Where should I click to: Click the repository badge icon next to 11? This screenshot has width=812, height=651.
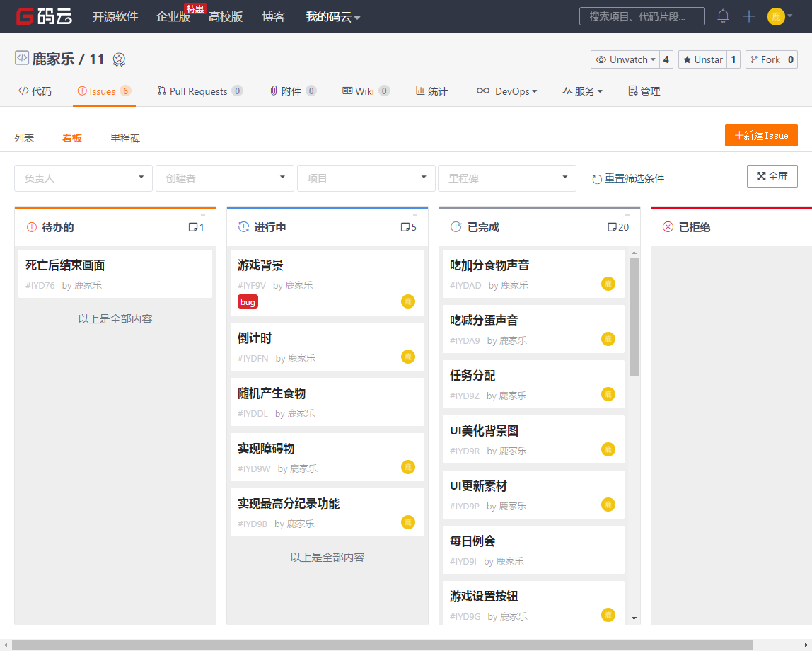click(119, 59)
